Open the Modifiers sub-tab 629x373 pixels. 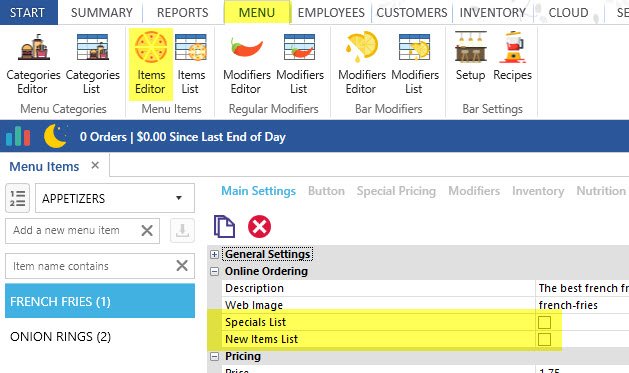coord(474,191)
